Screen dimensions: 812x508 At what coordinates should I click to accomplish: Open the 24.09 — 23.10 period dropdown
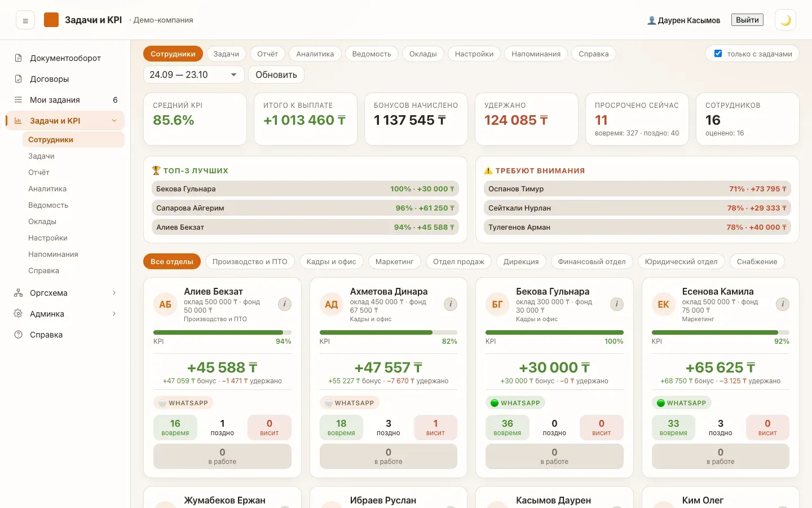[193, 75]
